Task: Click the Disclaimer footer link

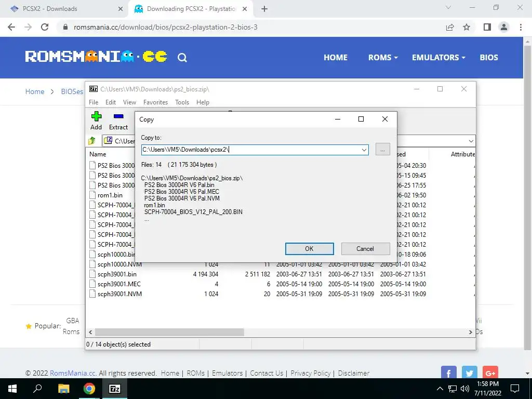Action: pos(353,373)
